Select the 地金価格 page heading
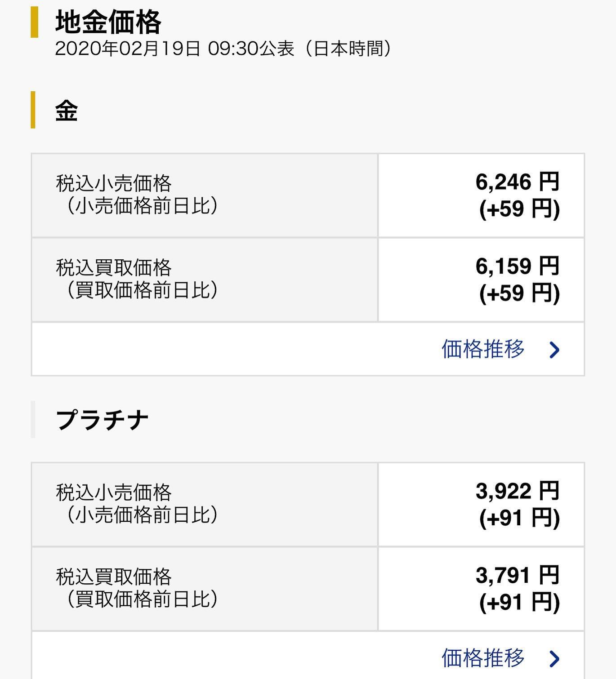616x679 pixels. 108,22
